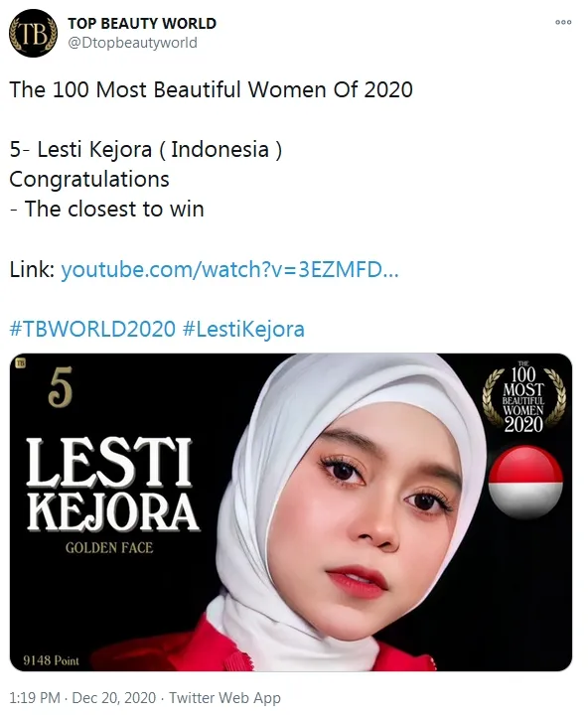Open the Lesti Kejora tweet image
This screenshot has height=716, width=588.
point(291,512)
